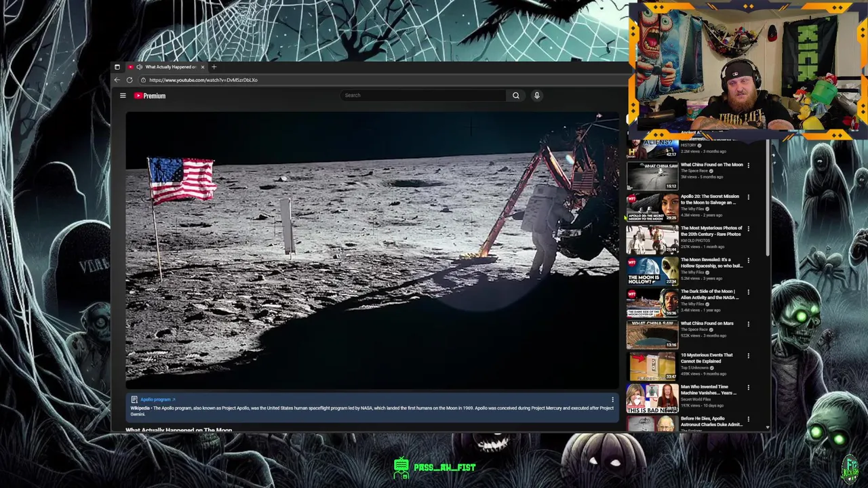Click astronauts photo thumbnail 21:44
The width and height of the screenshot is (868, 488).
tap(652, 240)
